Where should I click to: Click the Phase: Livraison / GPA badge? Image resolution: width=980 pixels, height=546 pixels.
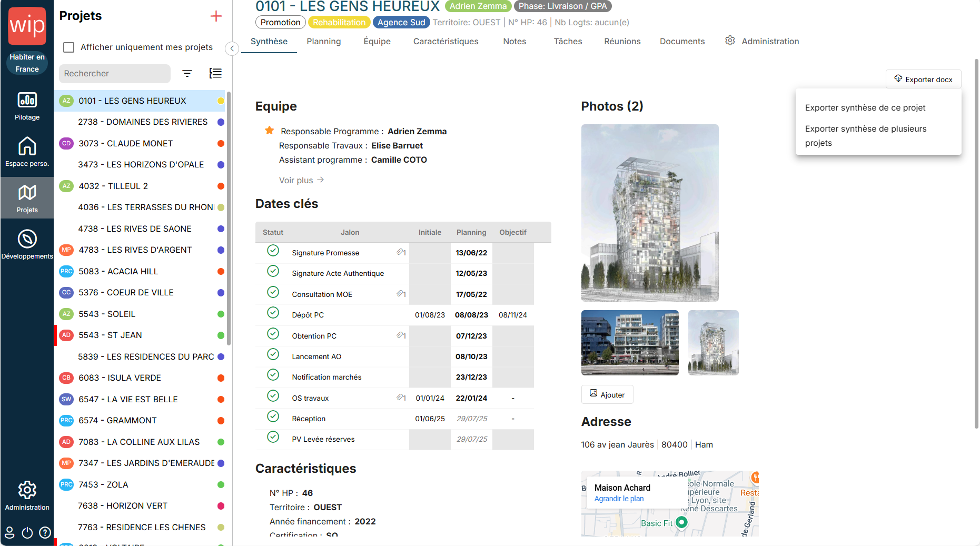(x=563, y=6)
